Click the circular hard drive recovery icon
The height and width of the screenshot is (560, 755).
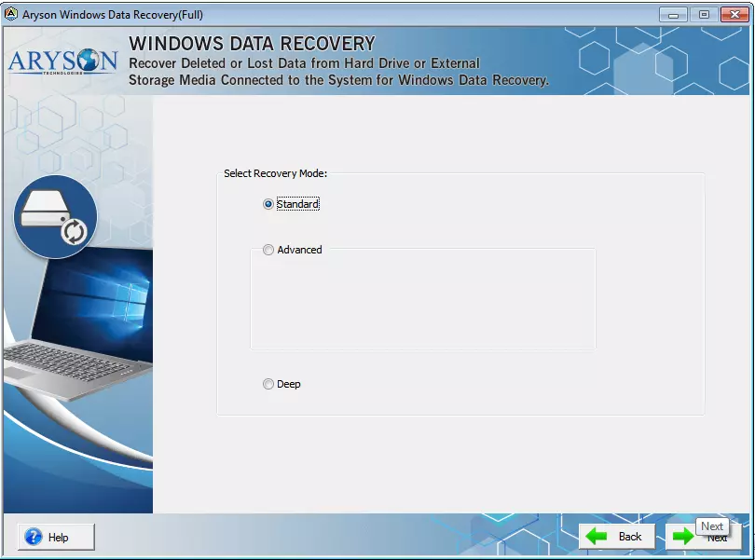pos(55,217)
